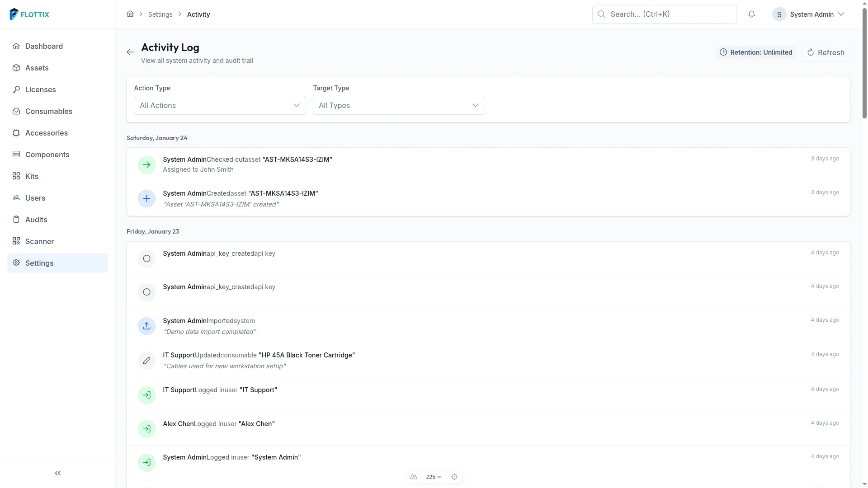The width and height of the screenshot is (868, 488).
Task: Click the home breadcrumb icon
Action: (x=130, y=14)
